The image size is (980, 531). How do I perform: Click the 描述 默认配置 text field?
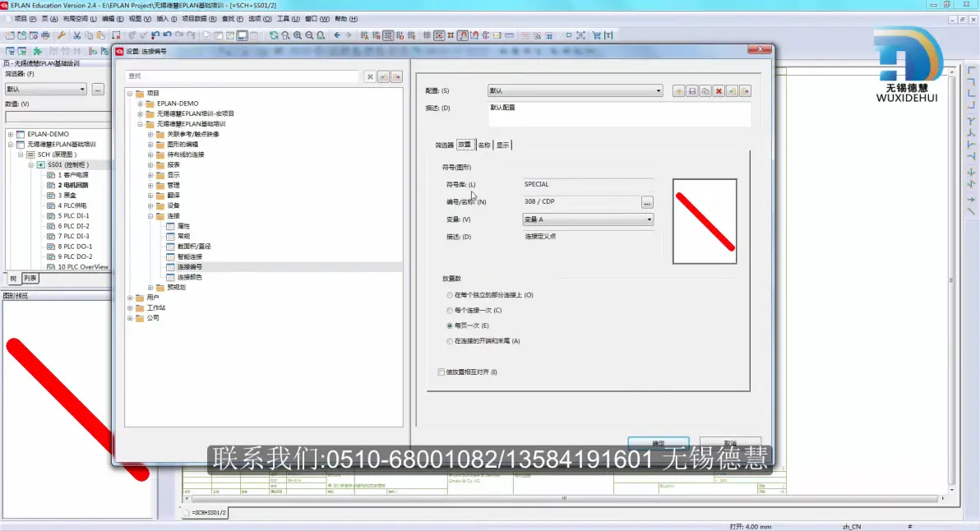[x=619, y=113]
